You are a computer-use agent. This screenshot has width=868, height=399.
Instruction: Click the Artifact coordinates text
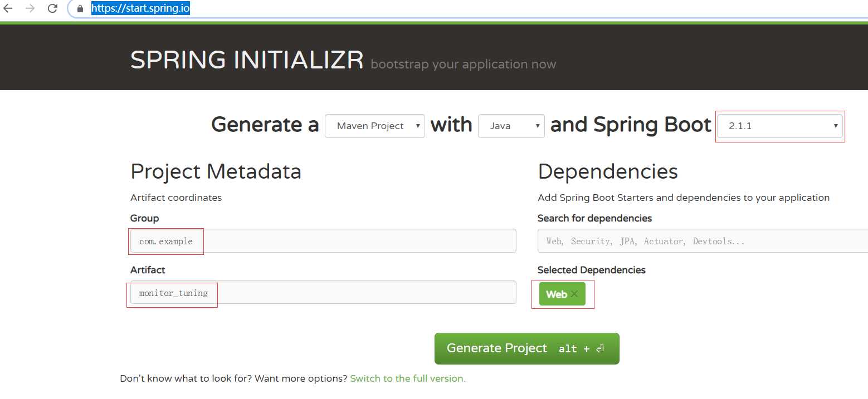pyautogui.click(x=176, y=198)
